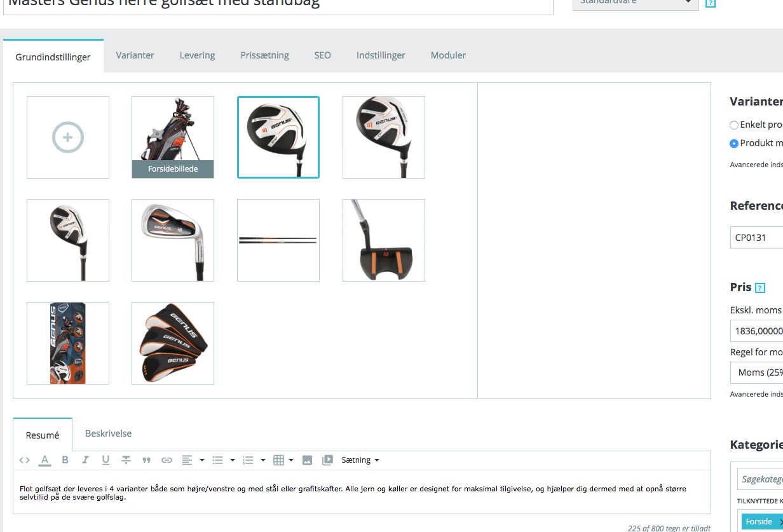Click the help icon next to Pris
This screenshot has height=532, width=783.
[x=760, y=288]
